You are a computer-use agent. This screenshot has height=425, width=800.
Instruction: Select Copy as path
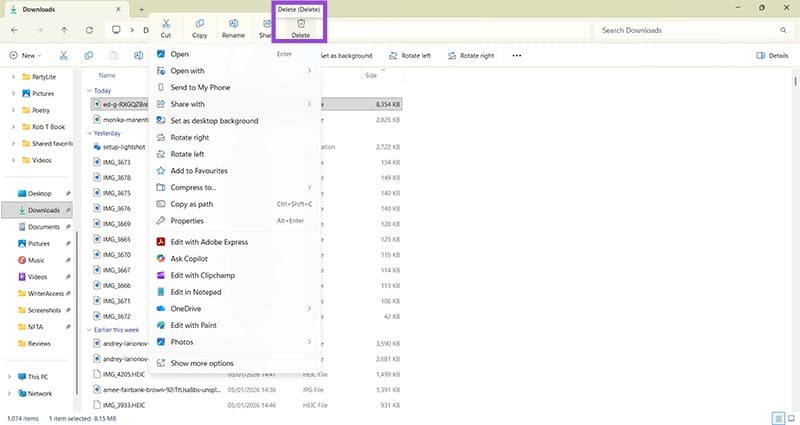(x=235, y=204)
